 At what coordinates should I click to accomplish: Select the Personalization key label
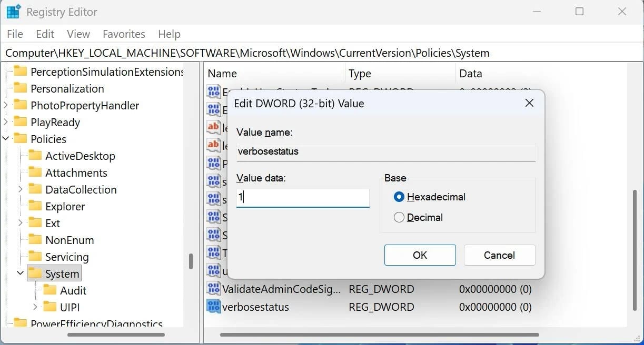coord(67,88)
